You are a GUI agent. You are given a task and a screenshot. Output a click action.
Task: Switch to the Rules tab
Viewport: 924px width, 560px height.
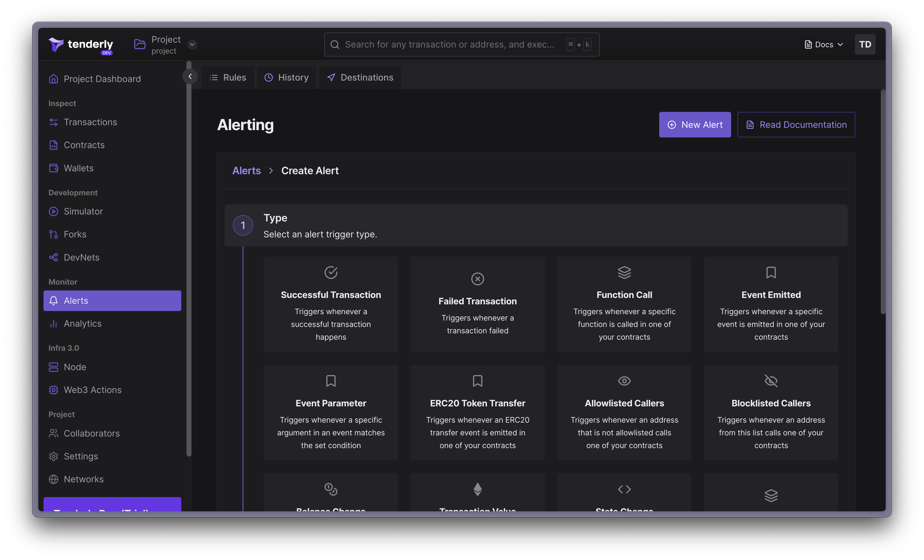click(228, 78)
